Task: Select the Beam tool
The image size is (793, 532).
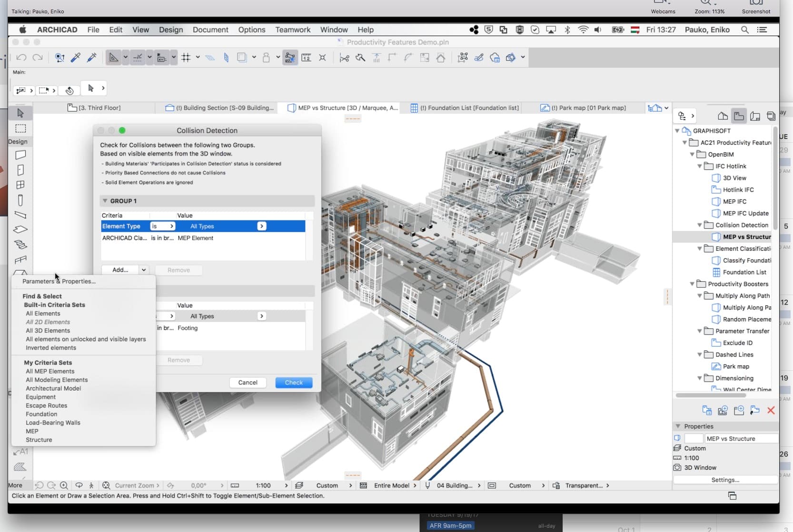Action: coord(20,215)
